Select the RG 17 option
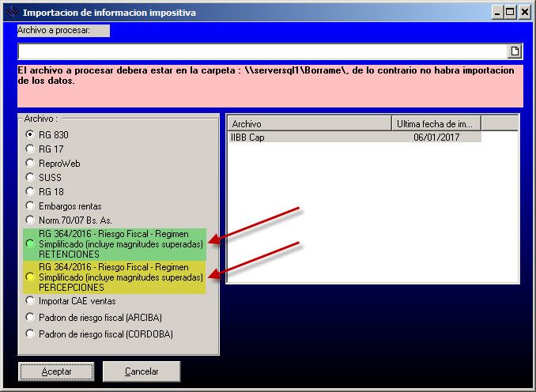 coord(31,149)
